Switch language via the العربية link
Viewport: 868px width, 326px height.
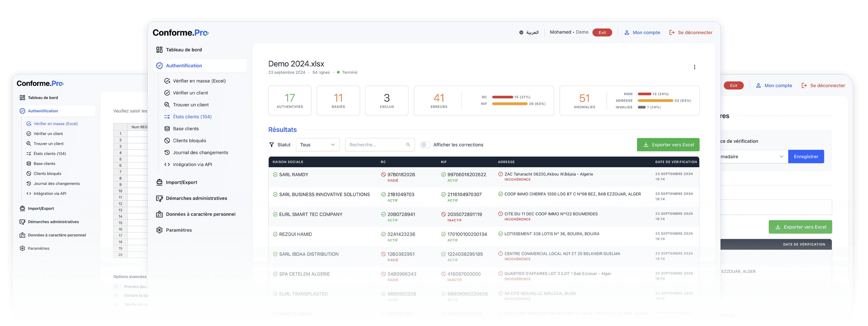[532, 33]
